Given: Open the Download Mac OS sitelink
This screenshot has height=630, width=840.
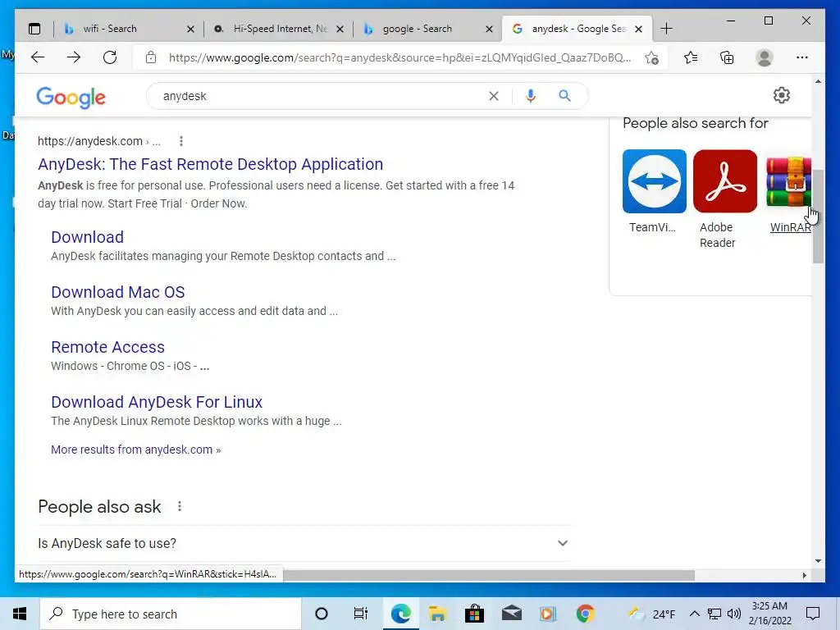Looking at the screenshot, I should (x=118, y=292).
